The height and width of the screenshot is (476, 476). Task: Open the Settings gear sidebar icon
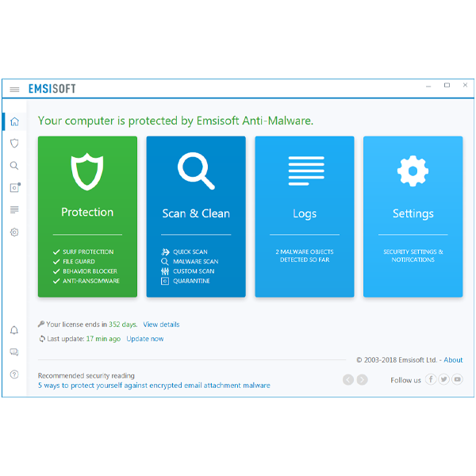coord(14,232)
